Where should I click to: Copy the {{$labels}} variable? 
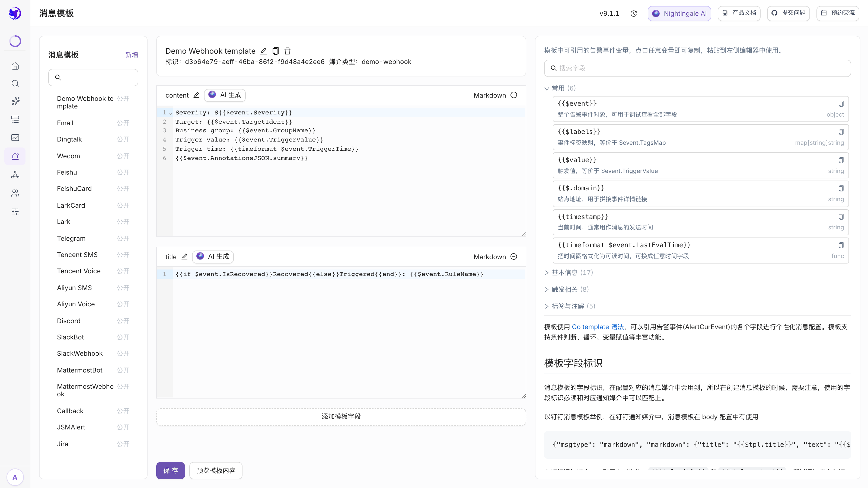pos(841,132)
